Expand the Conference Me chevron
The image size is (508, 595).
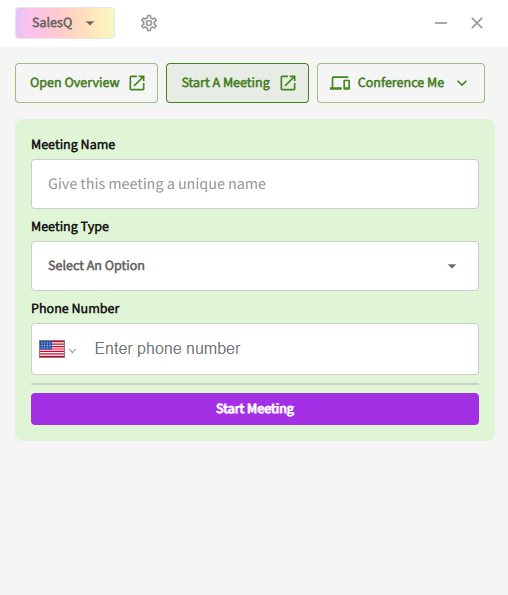click(x=462, y=83)
